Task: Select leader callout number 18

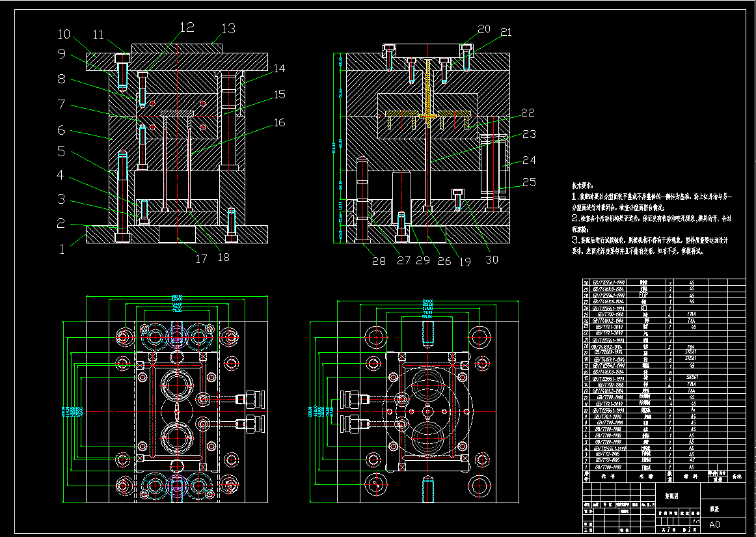Action: coord(224,257)
